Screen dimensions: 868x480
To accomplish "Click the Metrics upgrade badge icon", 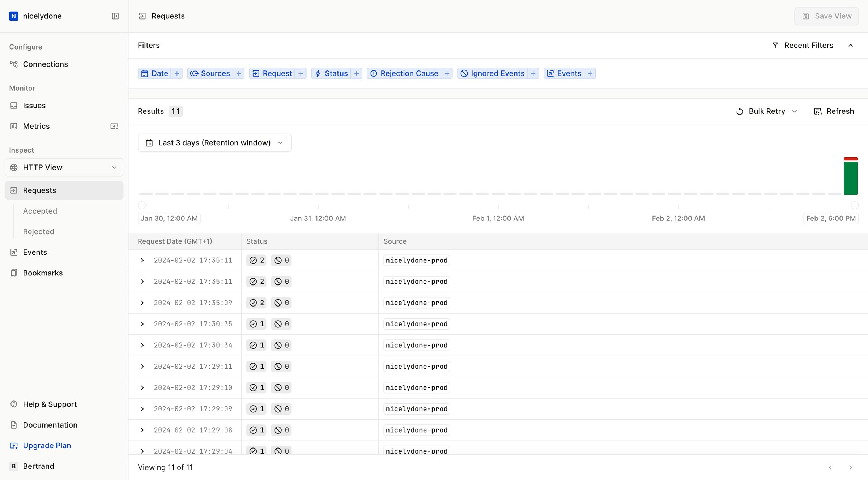I will point(114,126).
